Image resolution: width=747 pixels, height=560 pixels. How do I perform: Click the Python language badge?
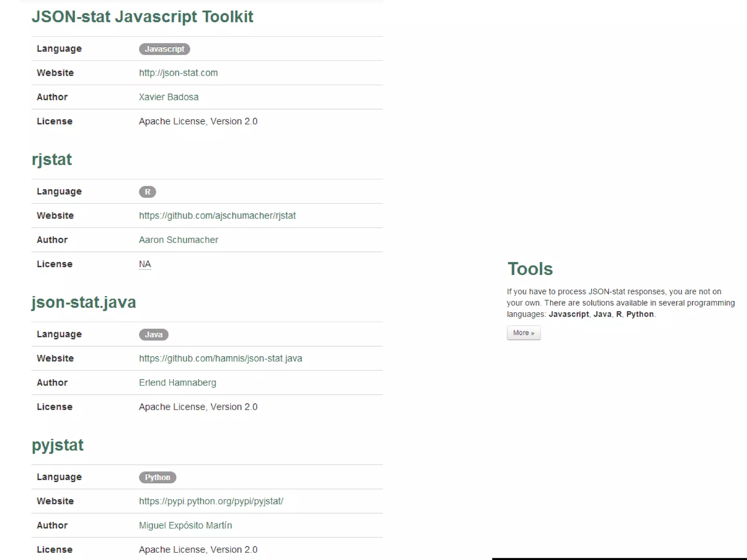click(x=158, y=477)
